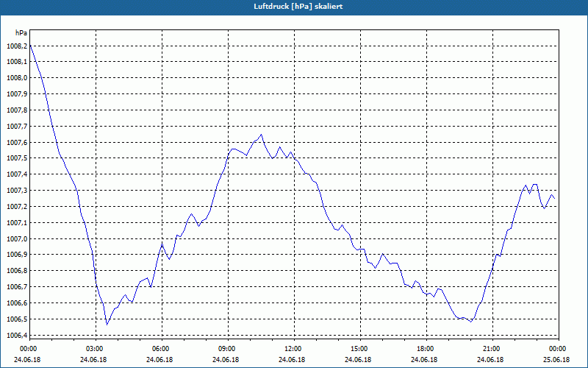Click the 03:00 time axis label

point(96,349)
